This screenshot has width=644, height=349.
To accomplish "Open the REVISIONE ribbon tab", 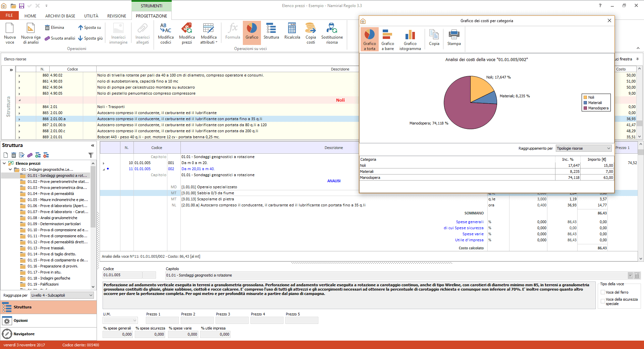I will [116, 16].
